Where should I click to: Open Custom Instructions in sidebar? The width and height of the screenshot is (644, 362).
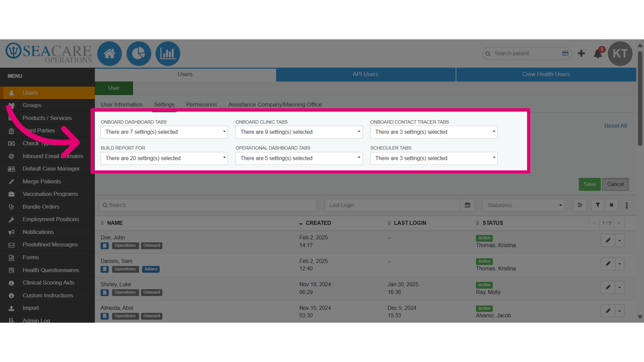coord(47,295)
